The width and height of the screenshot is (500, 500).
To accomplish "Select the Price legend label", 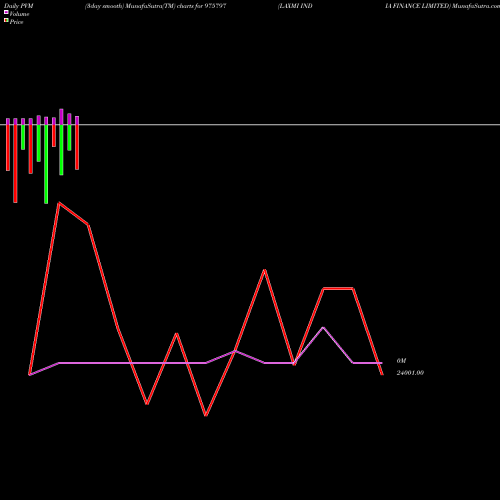I will click(x=16, y=22).
